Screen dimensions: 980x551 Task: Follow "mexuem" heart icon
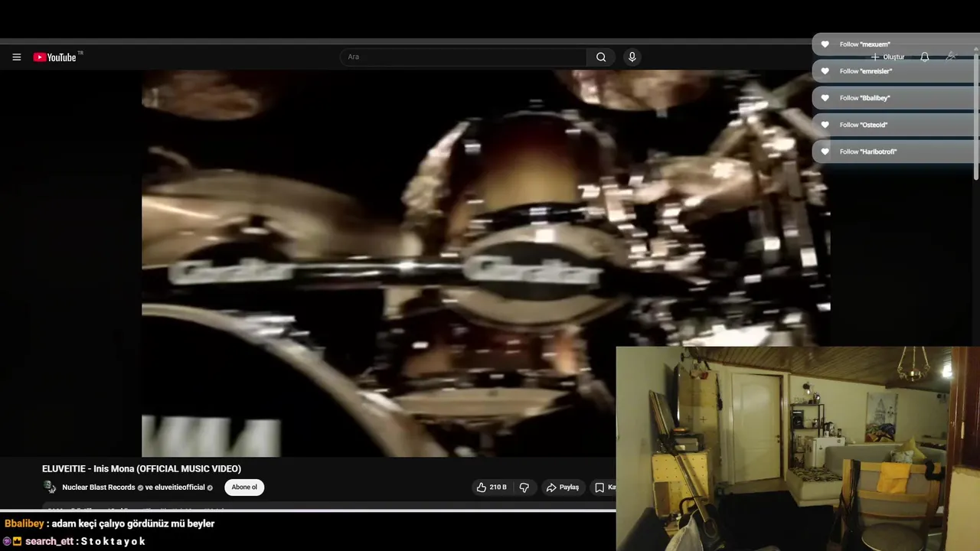coord(825,44)
